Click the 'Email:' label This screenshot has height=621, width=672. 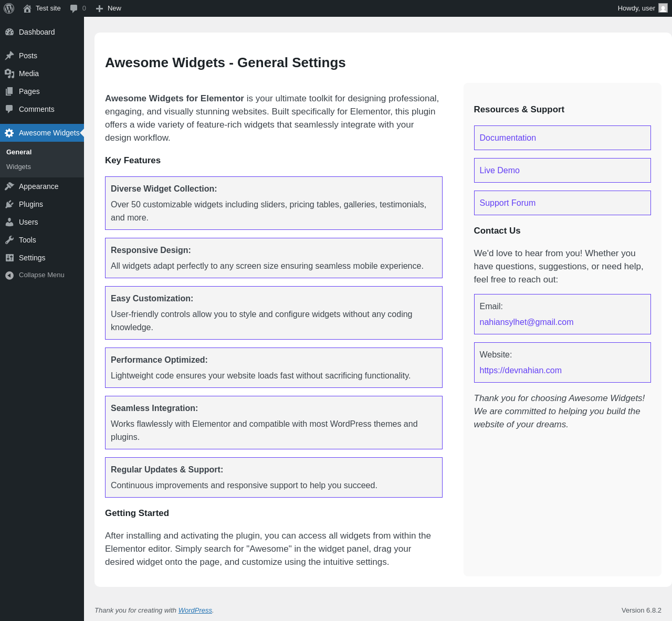pyautogui.click(x=491, y=306)
